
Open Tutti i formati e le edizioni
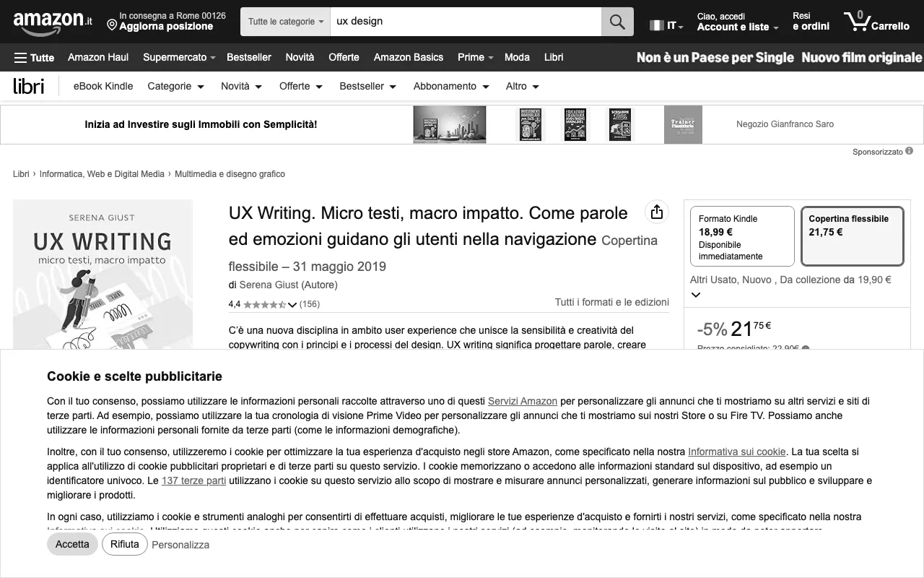click(x=612, y=302)
